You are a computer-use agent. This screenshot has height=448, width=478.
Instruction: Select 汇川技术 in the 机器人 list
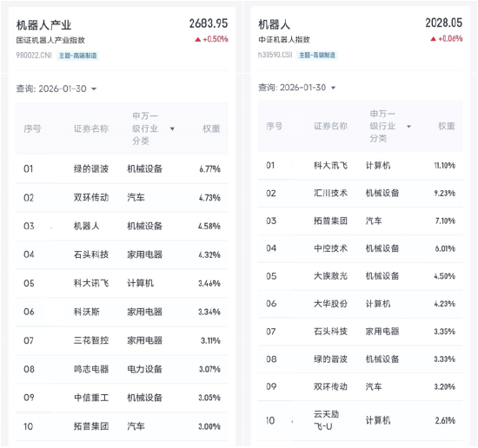click(x=331, y=193)
